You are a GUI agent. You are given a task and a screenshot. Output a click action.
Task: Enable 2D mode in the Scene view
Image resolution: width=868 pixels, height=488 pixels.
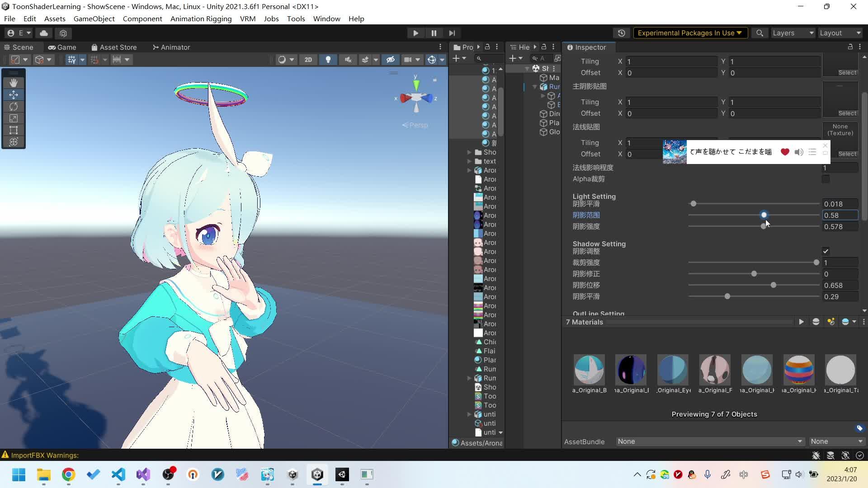(x=308, y=59)
